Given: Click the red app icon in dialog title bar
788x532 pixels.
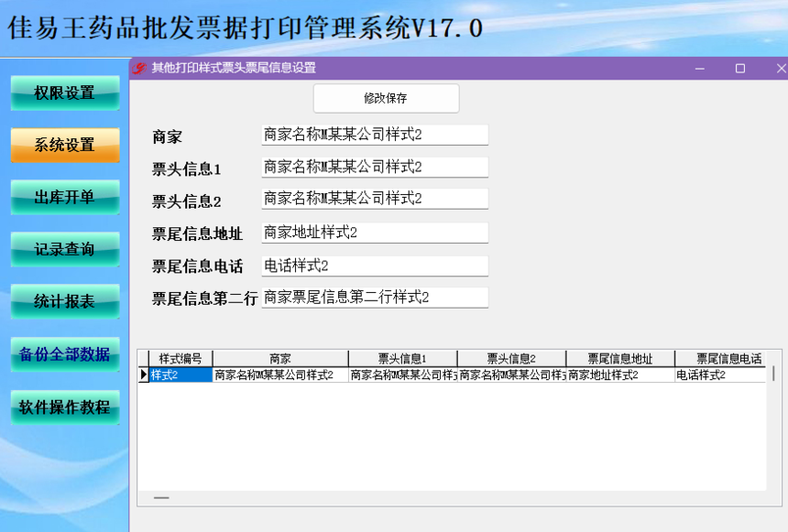Looking at the screenshot, I should pyautogui.click(x=139, y=68).
